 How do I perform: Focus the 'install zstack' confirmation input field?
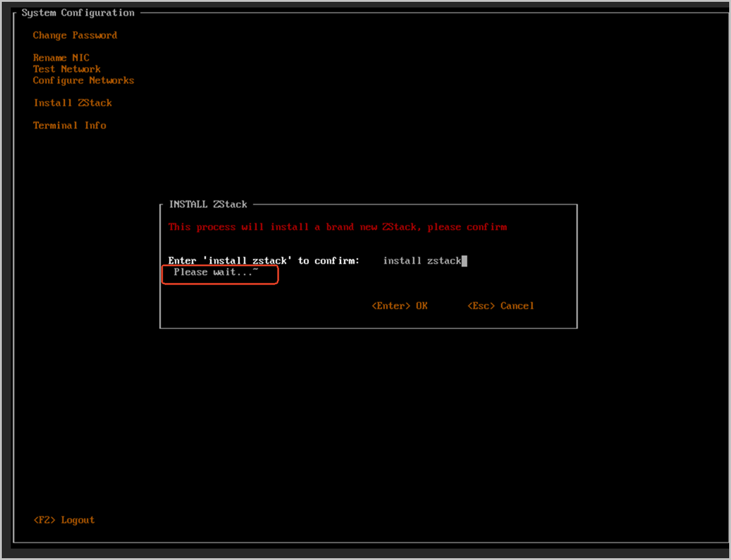coord(425,261)
